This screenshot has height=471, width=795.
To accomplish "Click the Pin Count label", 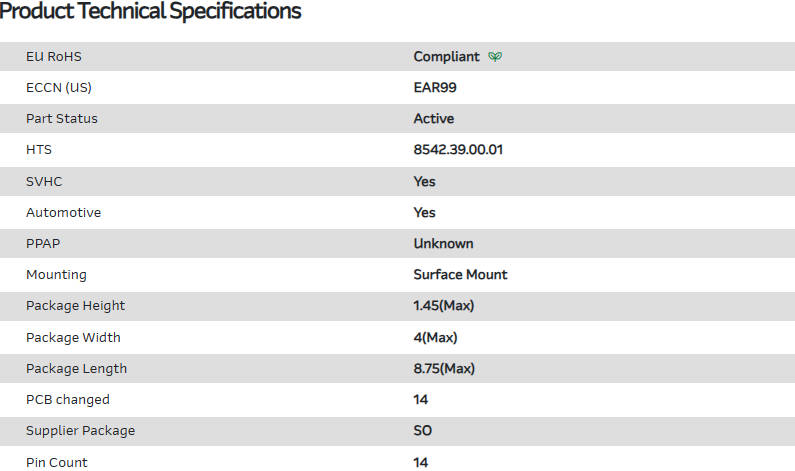I will click(57, 462).
